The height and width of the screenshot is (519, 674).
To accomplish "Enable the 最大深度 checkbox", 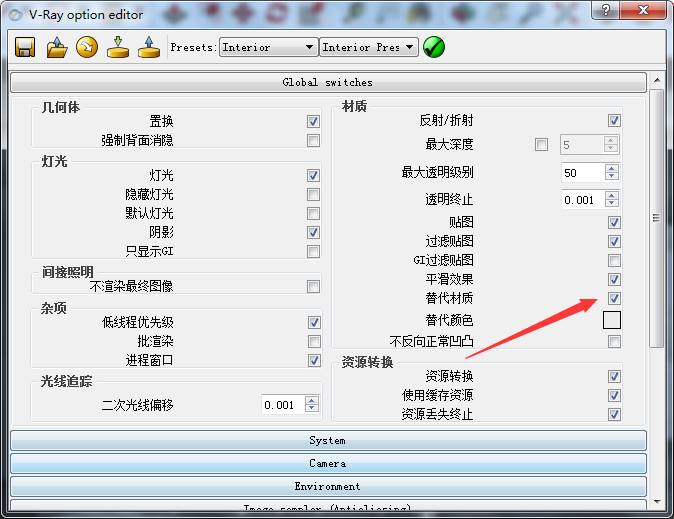I will coord(541,145).
